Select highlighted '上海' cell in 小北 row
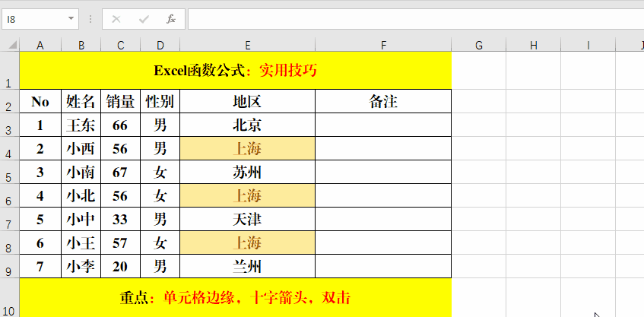Viewport: 644px width, 317px height. [x=248, y=195]
